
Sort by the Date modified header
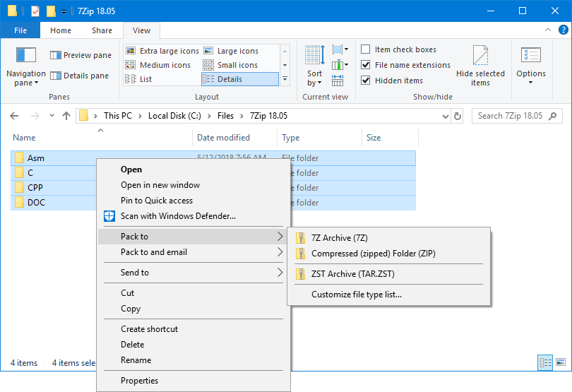point(234,138)
